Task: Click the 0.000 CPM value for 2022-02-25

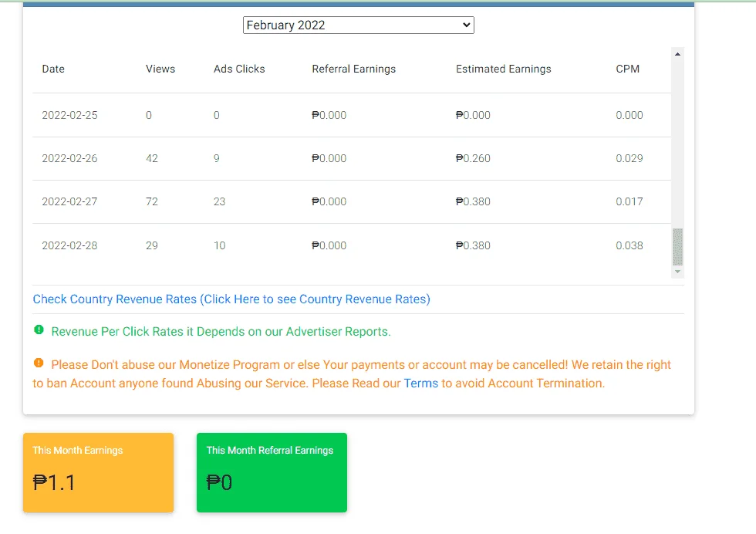Action: (x=629, y=115)
